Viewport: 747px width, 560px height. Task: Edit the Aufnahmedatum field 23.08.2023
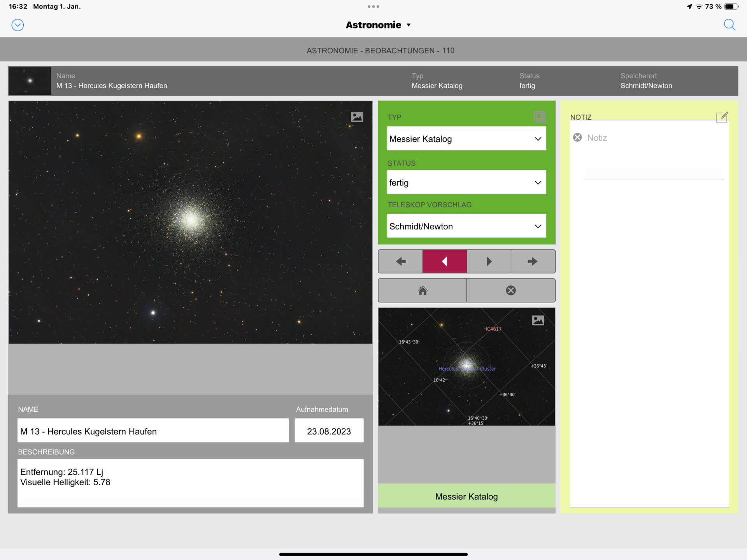click(x=329, y=431)
